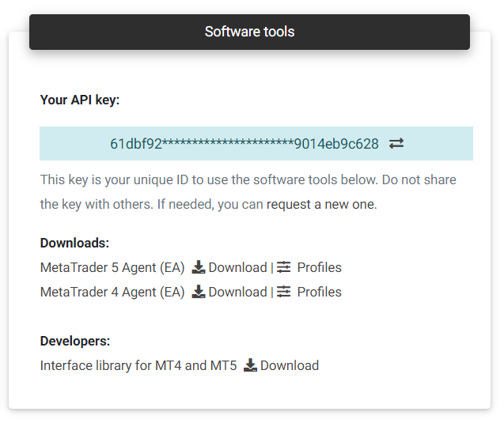Follow the 'request a new one' link
Viewport: 504px width, 423px height.
pos(321,204)
